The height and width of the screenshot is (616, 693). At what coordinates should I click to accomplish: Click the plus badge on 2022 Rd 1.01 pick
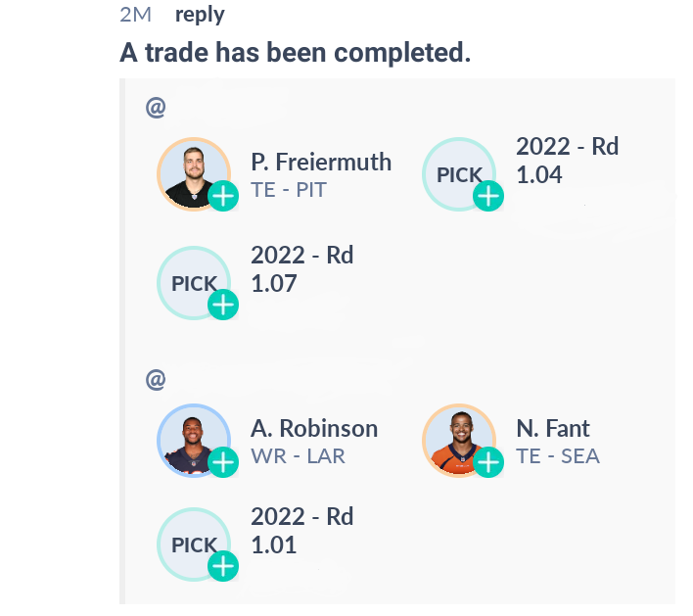[223, 566]
